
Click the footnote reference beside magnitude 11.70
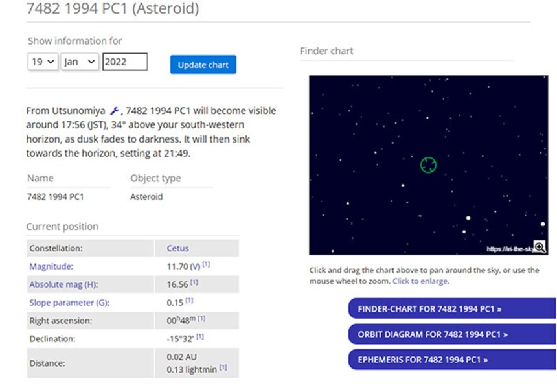tap(206, 264)
